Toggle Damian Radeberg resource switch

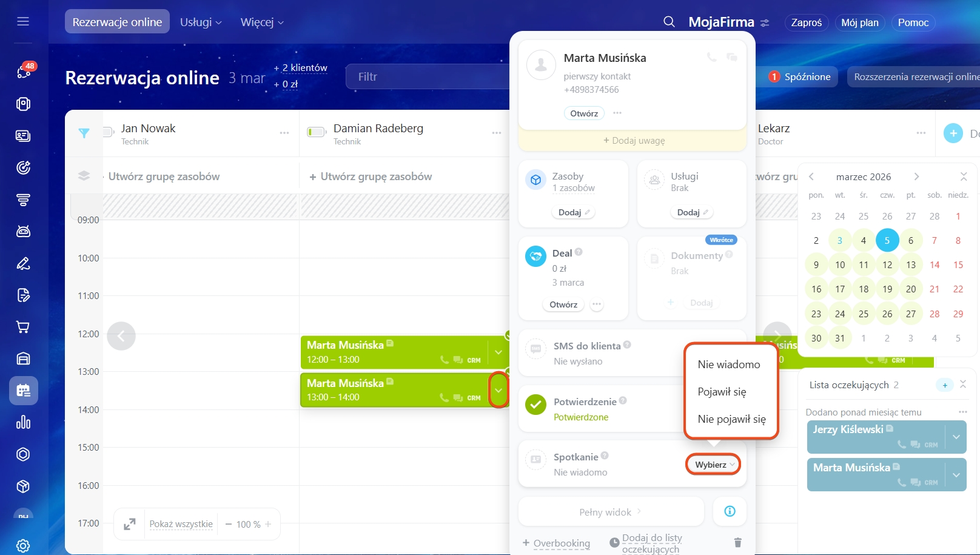[316, 132]
